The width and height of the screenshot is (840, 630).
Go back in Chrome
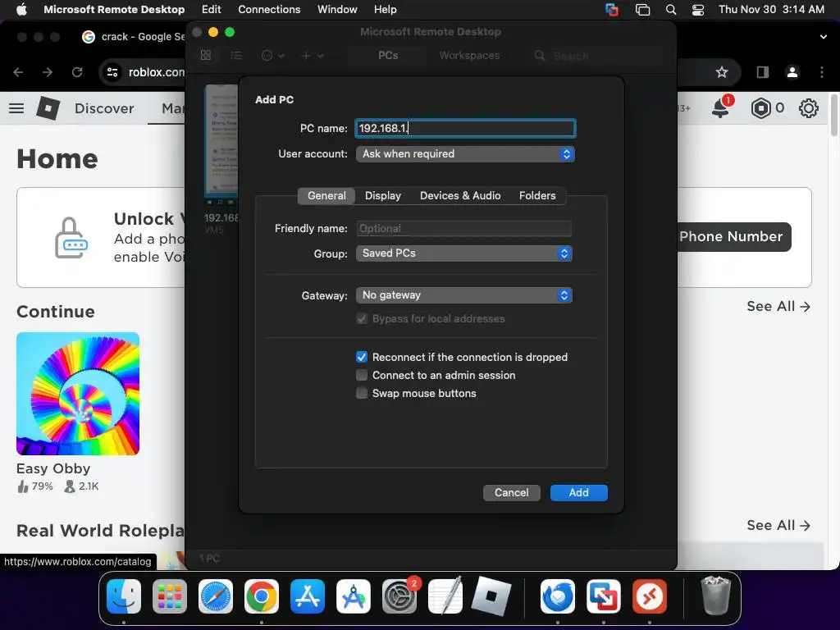(x=18, y=72)
